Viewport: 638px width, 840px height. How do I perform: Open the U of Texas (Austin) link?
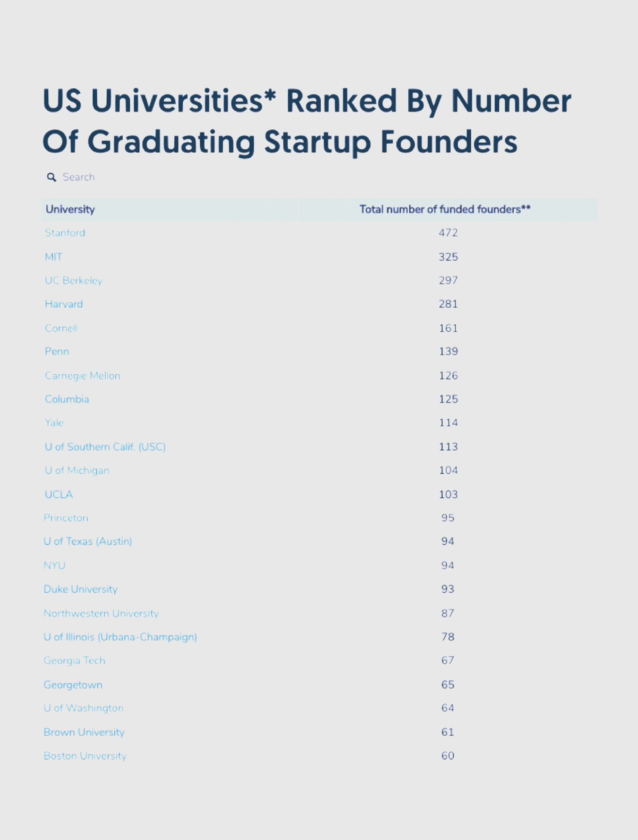point(88,541)
